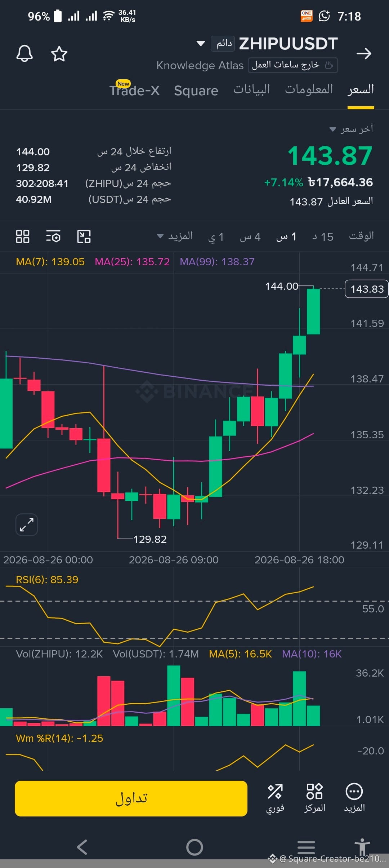This screenshot has height=868, width=389.
Task: Tap the accessibility shortcut icon
Action: (x=362, y=847)
